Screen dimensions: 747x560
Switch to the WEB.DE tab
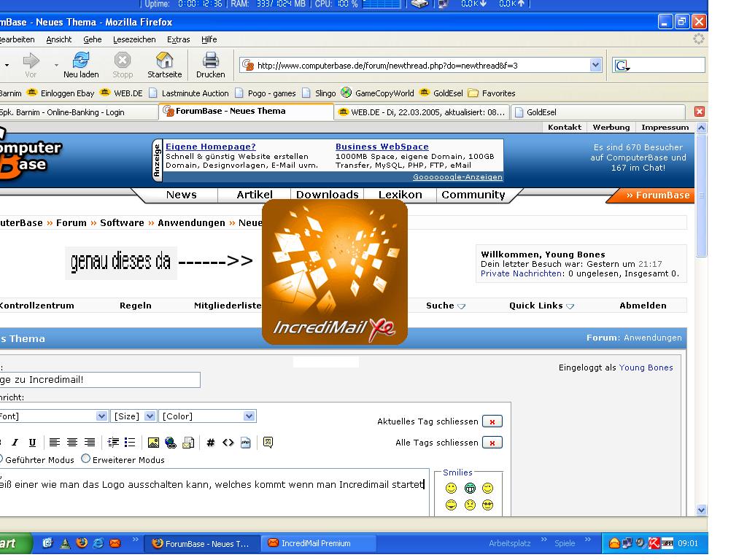[x=422, y=112]
